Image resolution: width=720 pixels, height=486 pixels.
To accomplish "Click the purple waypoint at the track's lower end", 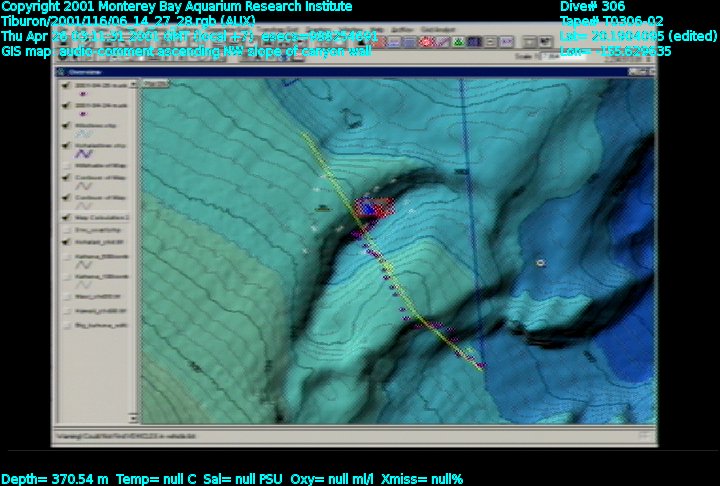I will [480, 366].
